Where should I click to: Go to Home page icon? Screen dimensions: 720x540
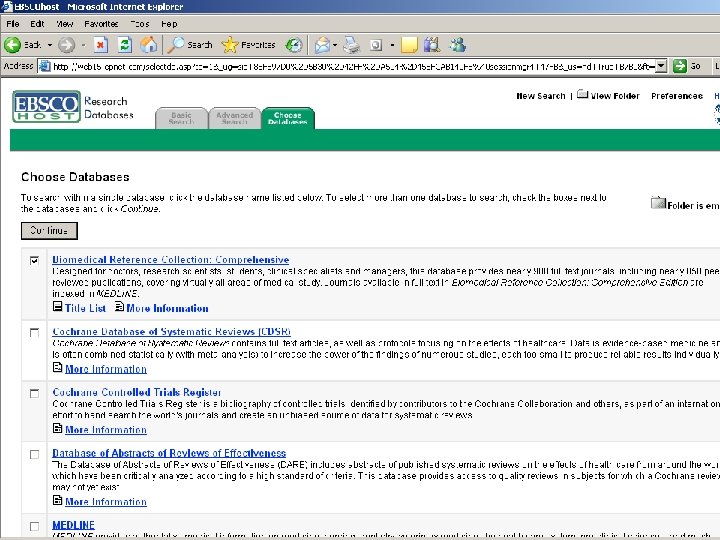[148, 45]
